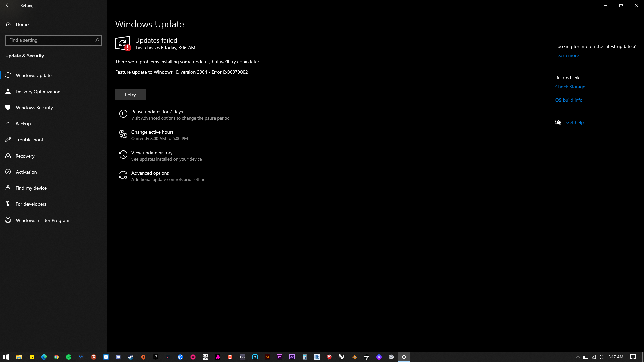Open Windows Security section
Image resolution: width=644 pixels, height=362 pixels.
click(34, 108)
